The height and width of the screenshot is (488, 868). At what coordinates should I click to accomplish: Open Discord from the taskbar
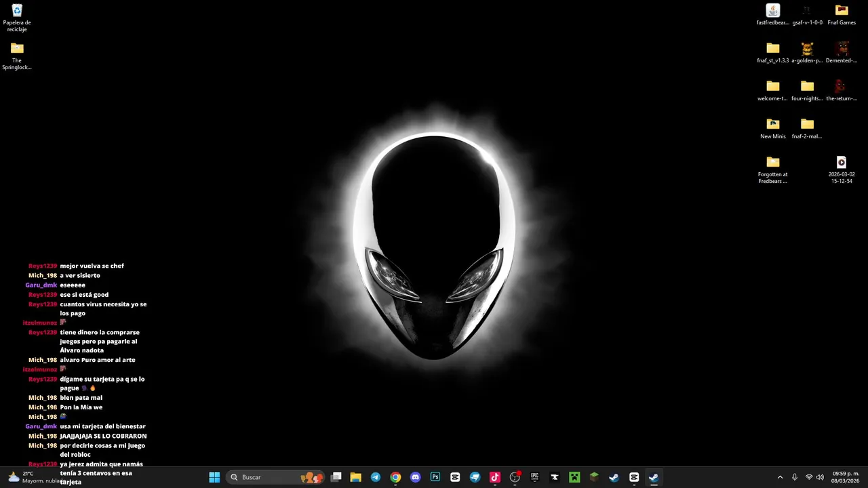[415, 477]
